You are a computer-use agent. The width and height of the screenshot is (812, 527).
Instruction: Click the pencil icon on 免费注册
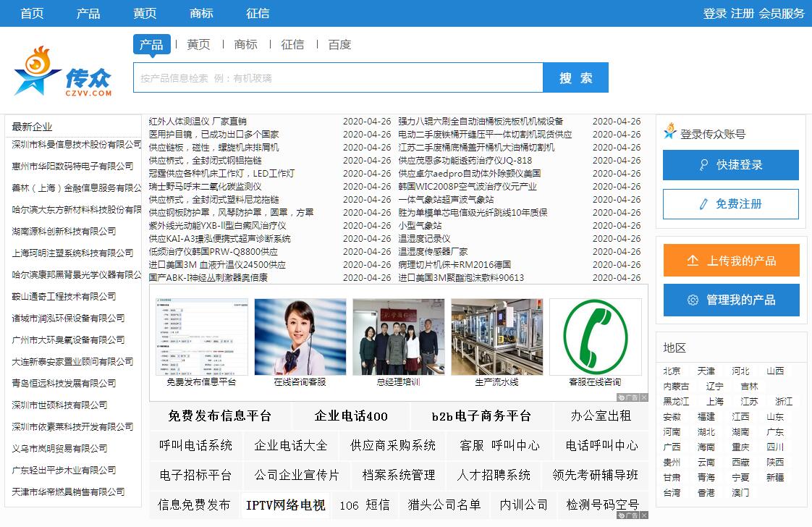[703, 204]
